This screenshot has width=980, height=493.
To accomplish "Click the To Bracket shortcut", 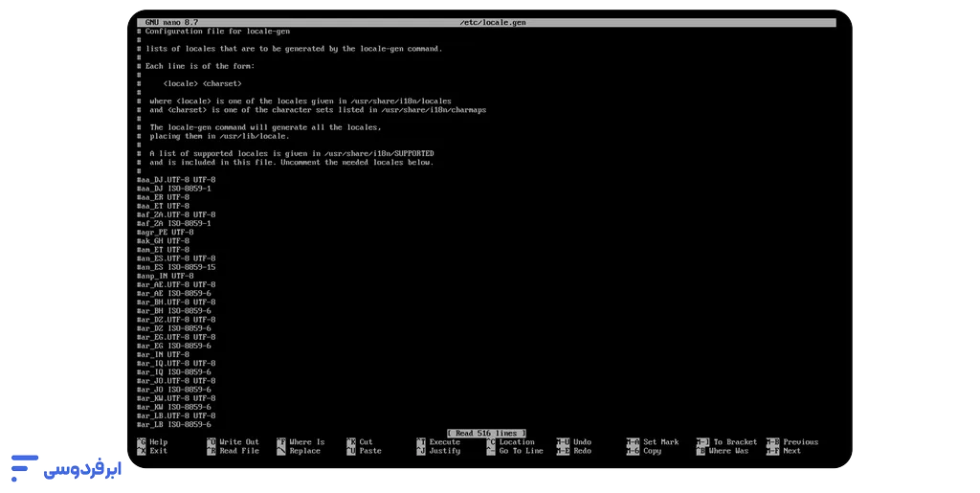I will [734, 442].
